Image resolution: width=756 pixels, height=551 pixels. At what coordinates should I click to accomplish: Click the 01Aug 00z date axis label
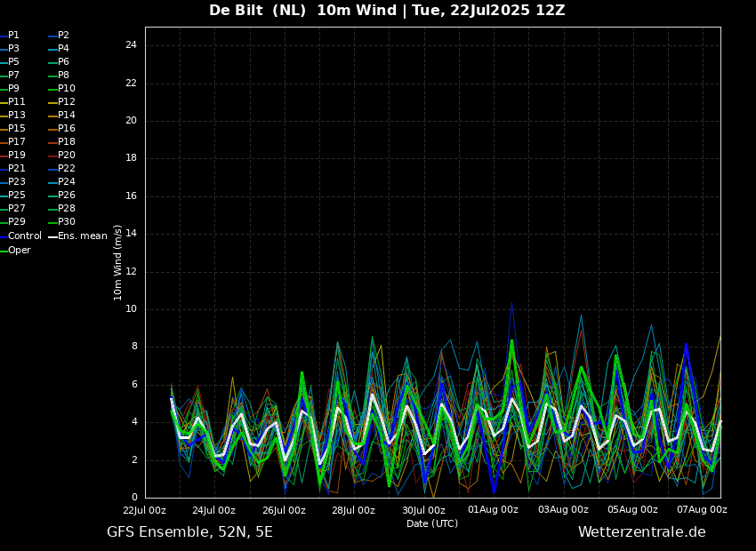pyautogui.click(x=493, y=509)
